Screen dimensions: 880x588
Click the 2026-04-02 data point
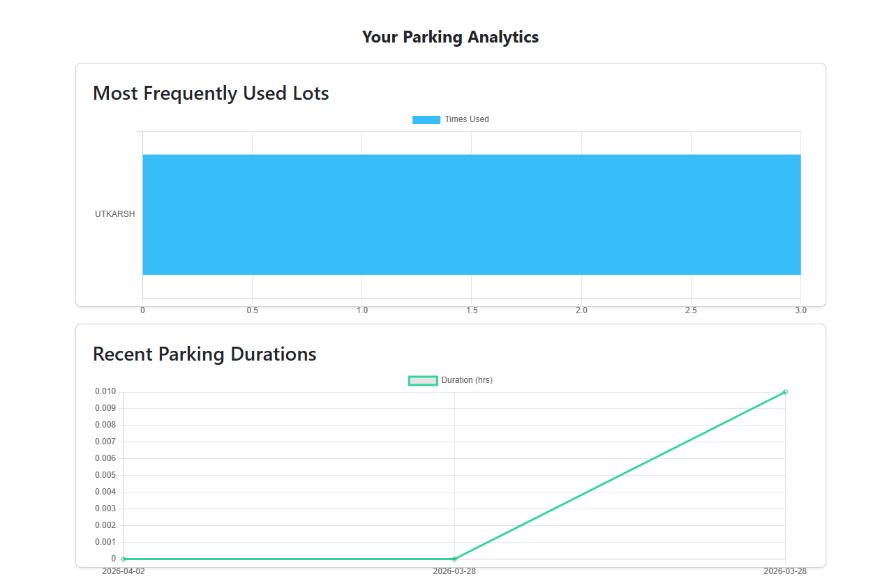124,559
